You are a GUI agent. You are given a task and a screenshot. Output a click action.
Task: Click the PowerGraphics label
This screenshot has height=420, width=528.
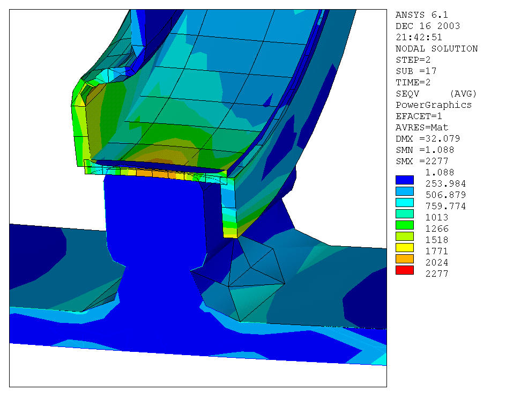434,105
